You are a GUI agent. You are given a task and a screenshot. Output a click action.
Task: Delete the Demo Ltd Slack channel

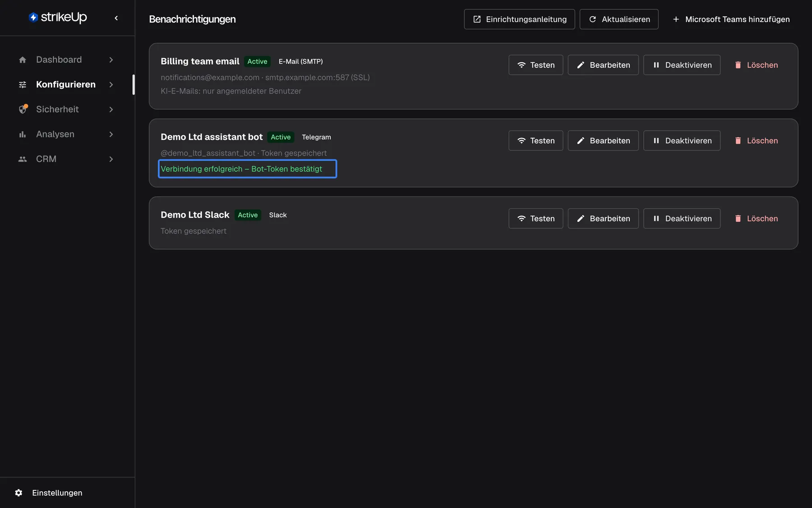(x=756, y=219)
